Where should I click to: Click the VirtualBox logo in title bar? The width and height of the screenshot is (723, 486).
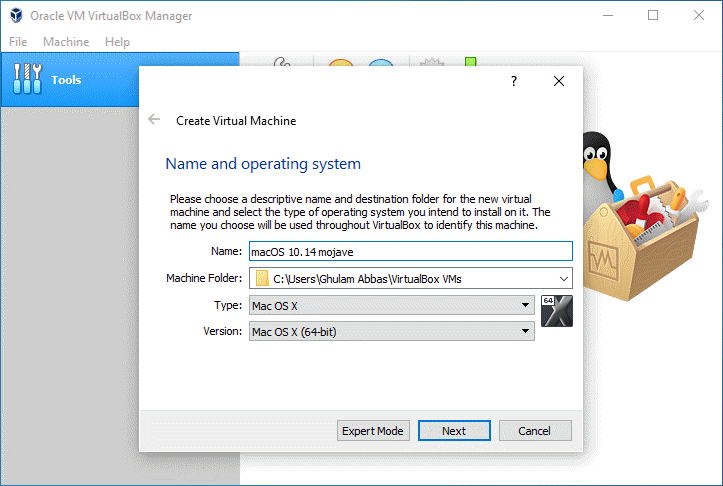[17, 15]
